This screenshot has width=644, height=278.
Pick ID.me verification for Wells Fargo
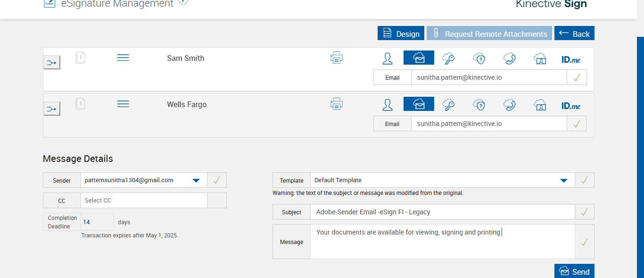pyautogui.click(x=571, y=106)
